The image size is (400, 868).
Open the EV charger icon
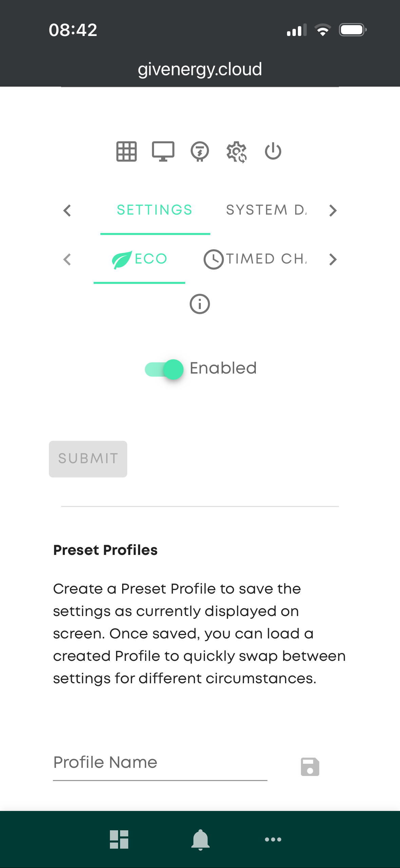(200, 151)
